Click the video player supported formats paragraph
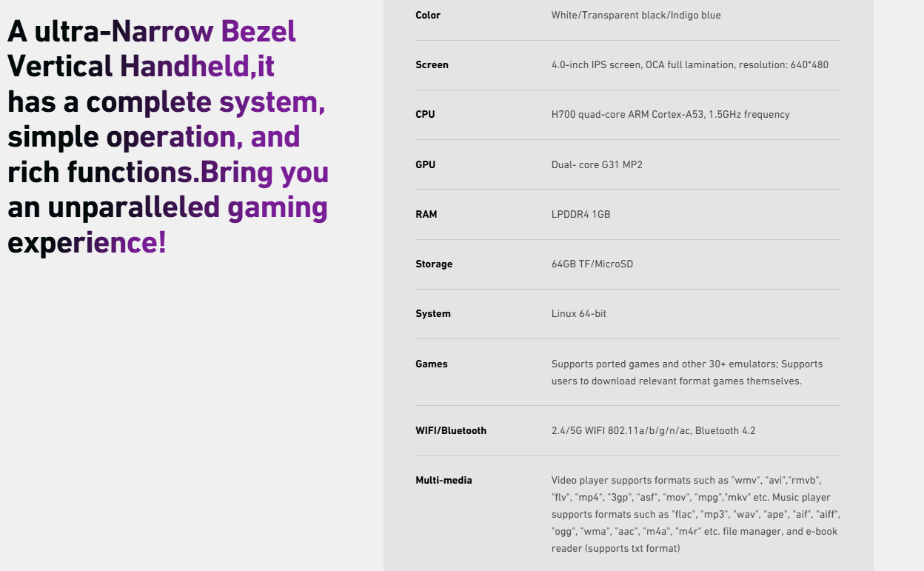 [x=695, y=514]
